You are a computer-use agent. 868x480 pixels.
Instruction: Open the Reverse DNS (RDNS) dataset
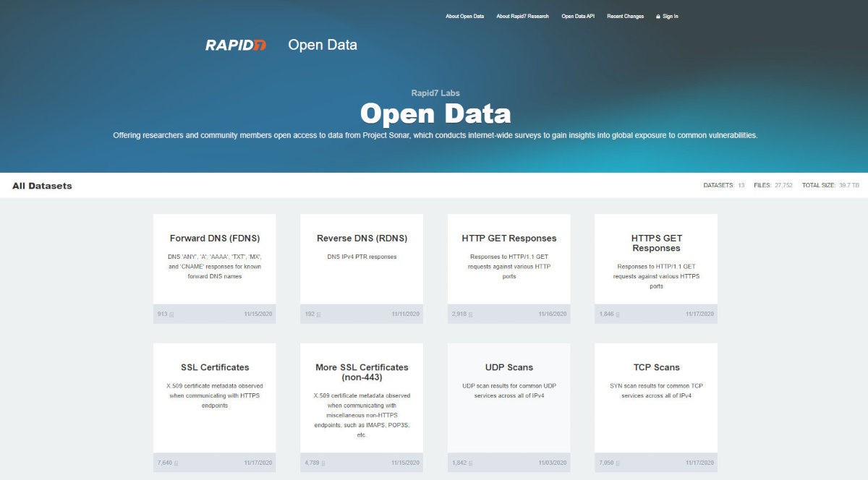[362, 238]
